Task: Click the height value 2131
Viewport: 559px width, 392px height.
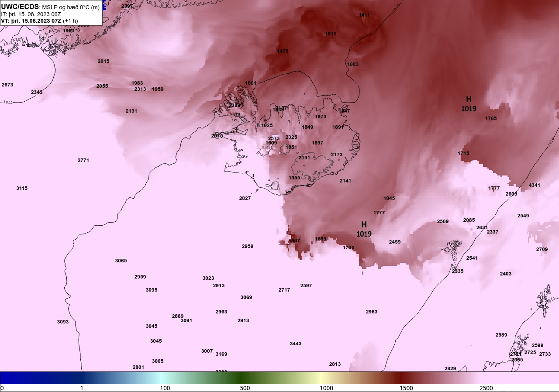Action: 131,111
